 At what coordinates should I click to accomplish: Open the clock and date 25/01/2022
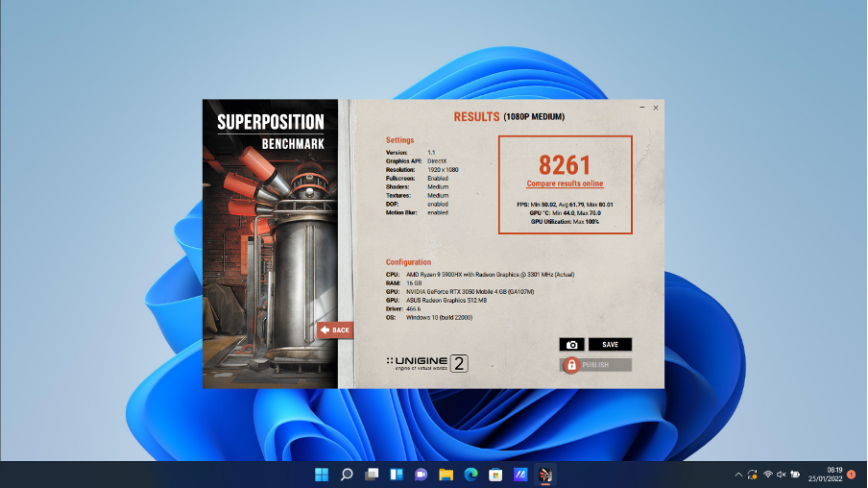pyautogui.click(x=826, y=475)
